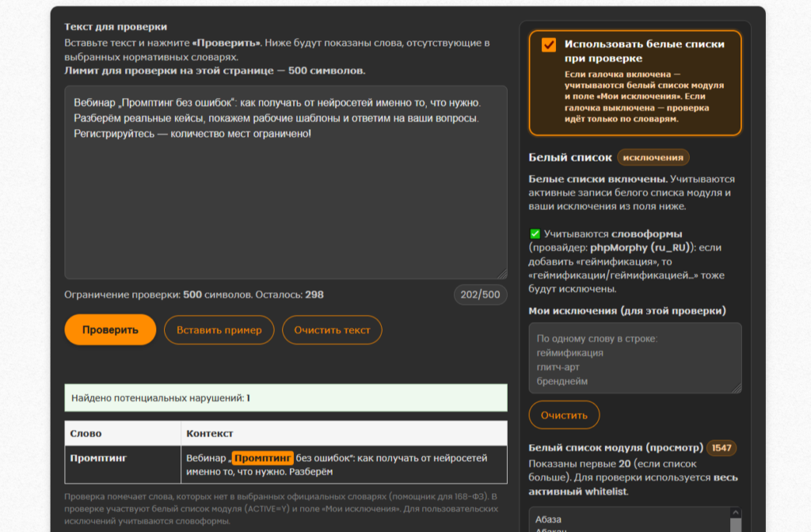Screen dimensions: 811x532
Task: Focus the main text-to-check textarea
Action: click(x=285, y=183)
